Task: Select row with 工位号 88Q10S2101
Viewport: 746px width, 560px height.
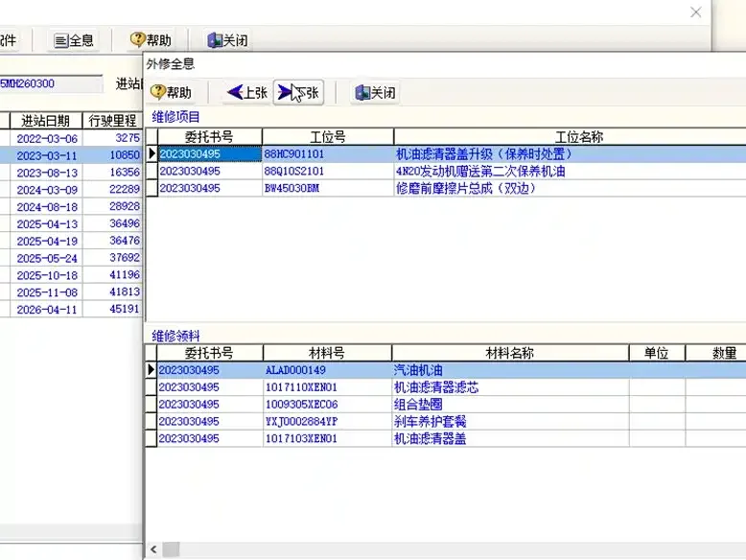Action: tap(446, 172)
